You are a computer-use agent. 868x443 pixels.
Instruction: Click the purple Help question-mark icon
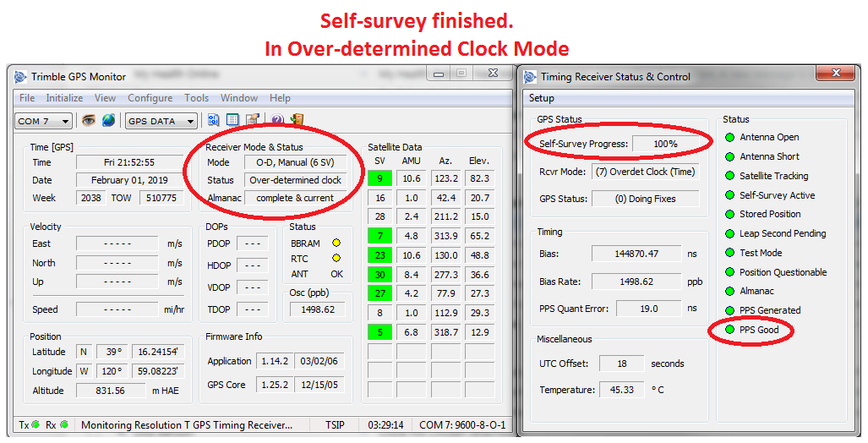click(277, 120)
